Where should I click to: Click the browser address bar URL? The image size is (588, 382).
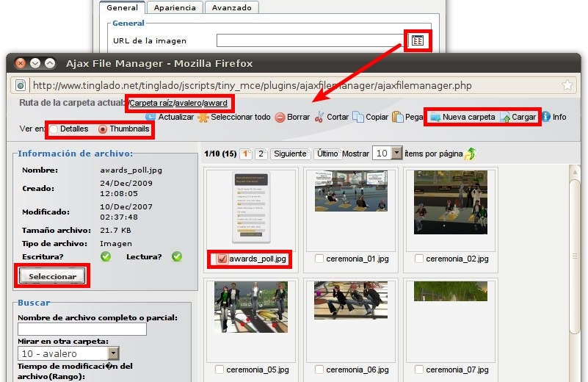coord(252,85)
